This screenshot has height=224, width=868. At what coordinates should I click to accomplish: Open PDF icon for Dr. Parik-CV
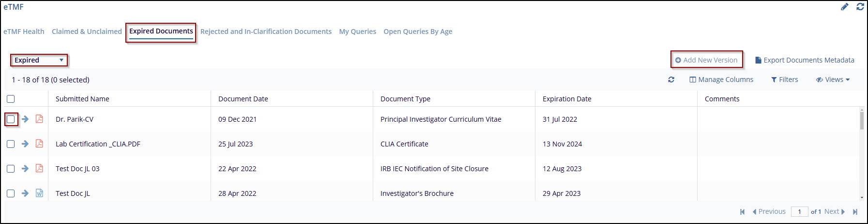[39, 119]
